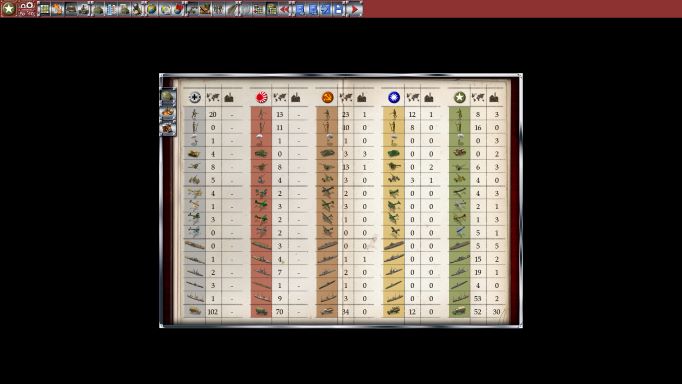682x384 pixels.
Task: Click the factory icon in the US column
Action: pyautogui.click(x=494, y=97)
